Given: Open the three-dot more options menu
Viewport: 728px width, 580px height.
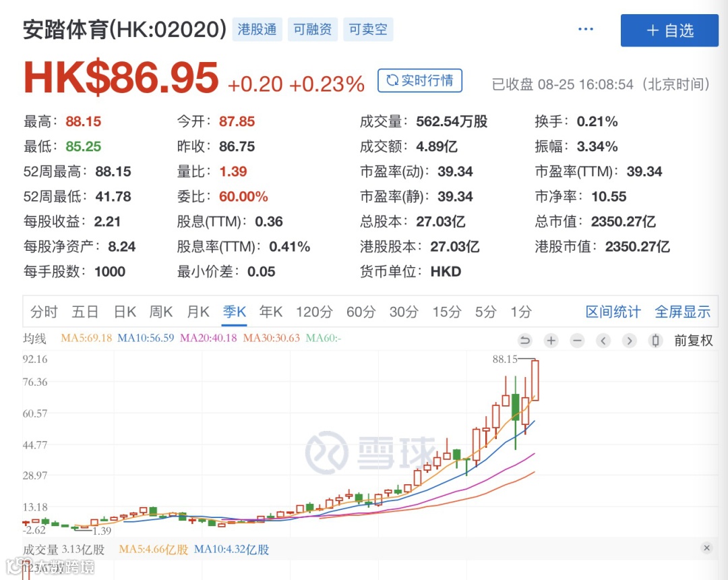Looking at the screenshot, I should tap(586, 29).
